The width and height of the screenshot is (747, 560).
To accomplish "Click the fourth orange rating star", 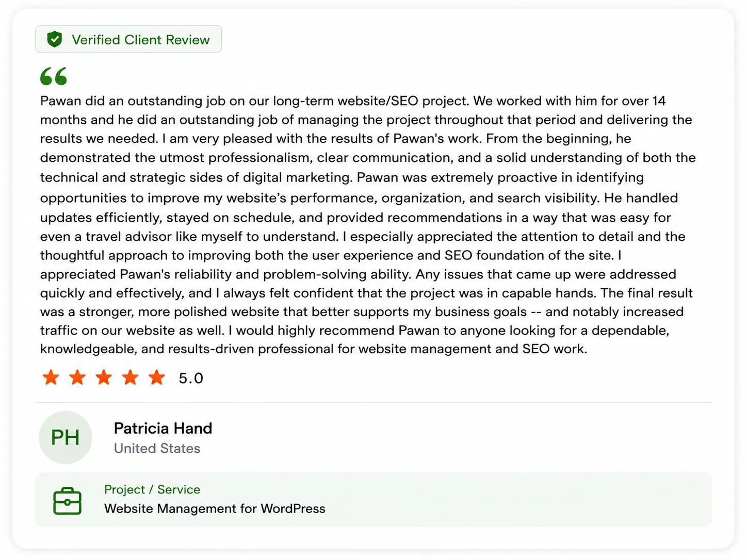I will (x=131, y=377).
